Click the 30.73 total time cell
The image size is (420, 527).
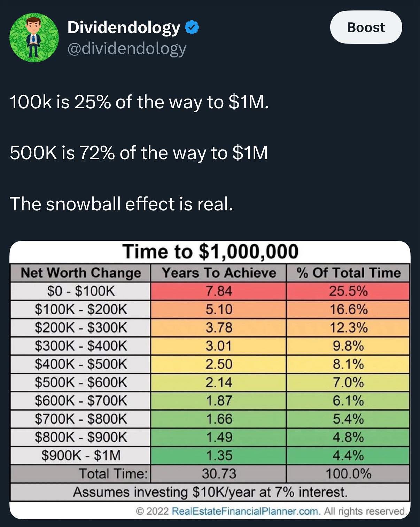click(x=218, y=474)
